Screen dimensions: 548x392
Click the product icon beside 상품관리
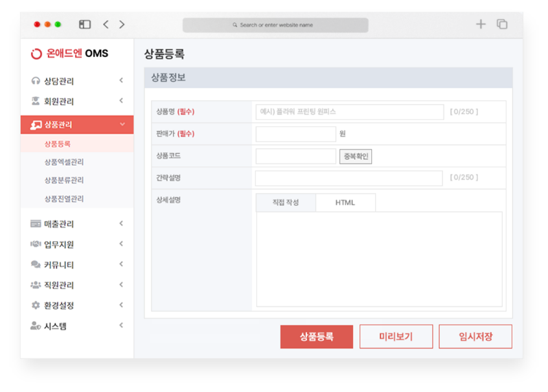point(36,125)
